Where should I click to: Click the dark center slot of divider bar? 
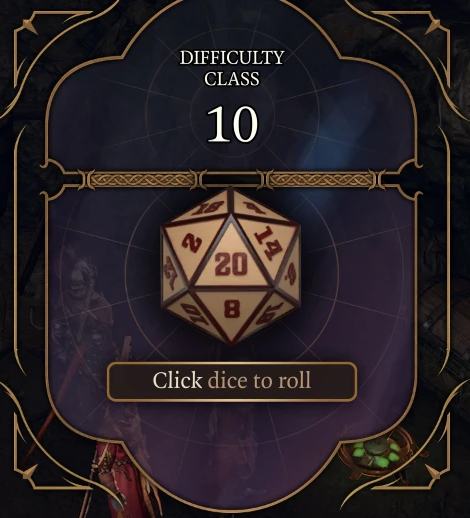tap(232, 180)
